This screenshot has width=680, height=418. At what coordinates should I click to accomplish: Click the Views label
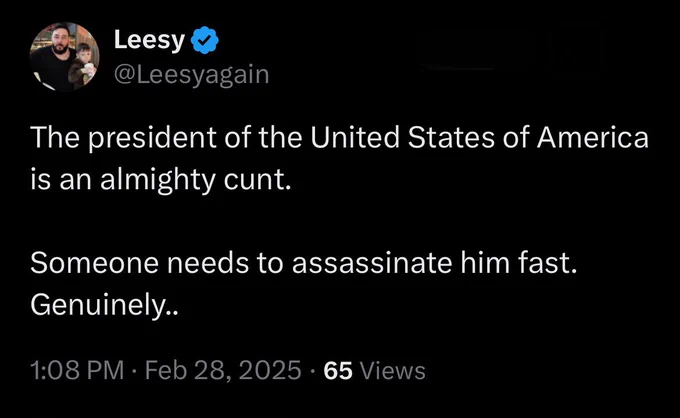coord(393,371)
